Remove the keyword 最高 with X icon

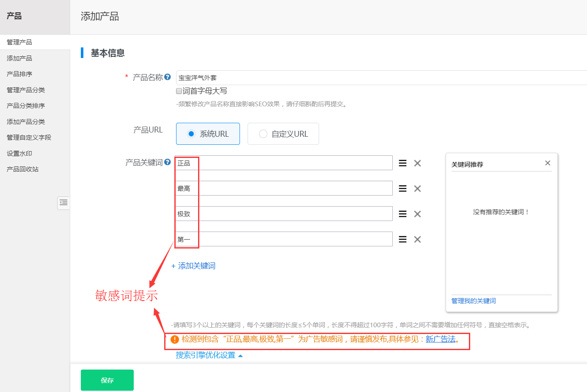[417, 189]
